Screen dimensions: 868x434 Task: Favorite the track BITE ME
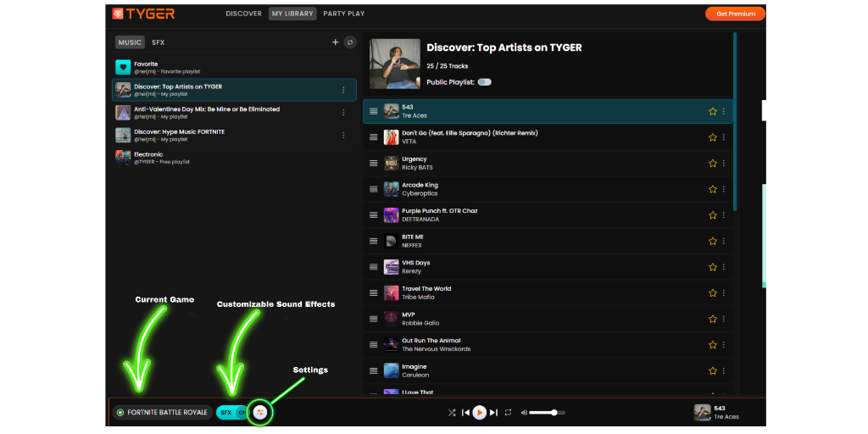pyautogui.click(x=712, y=241)
